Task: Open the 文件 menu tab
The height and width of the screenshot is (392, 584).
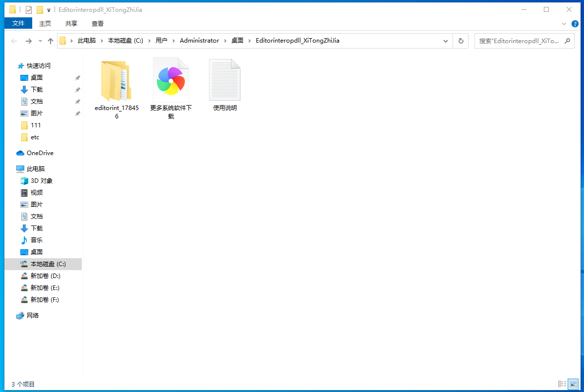Action: 18,23
